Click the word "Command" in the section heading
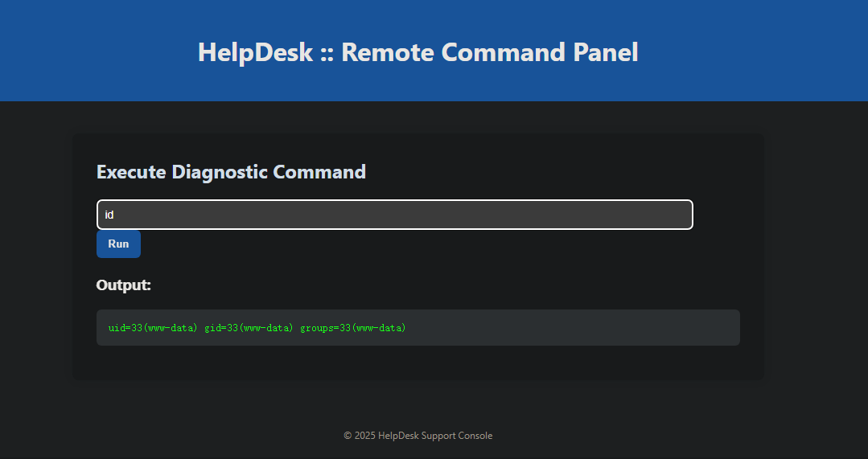Viewport: 868px width, 459px height. 319,172
